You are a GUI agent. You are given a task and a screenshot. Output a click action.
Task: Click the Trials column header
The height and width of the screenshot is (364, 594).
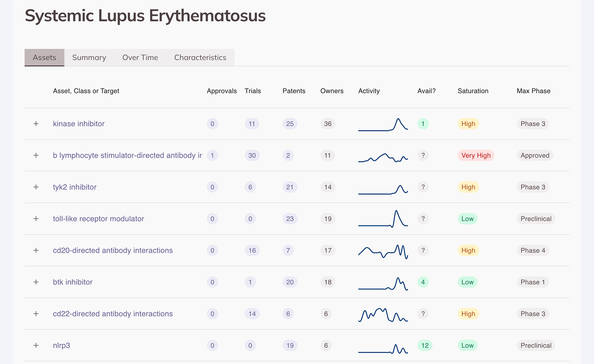coord(253,91)
